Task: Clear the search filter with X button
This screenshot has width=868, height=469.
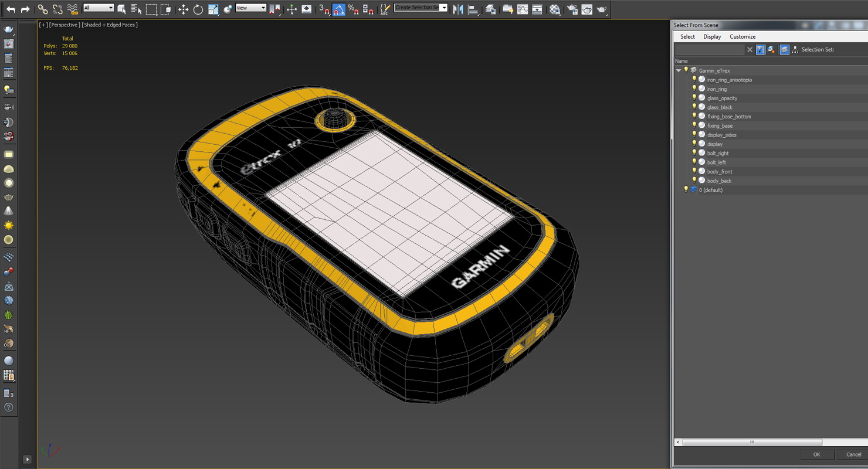Action: click(750, 50)
